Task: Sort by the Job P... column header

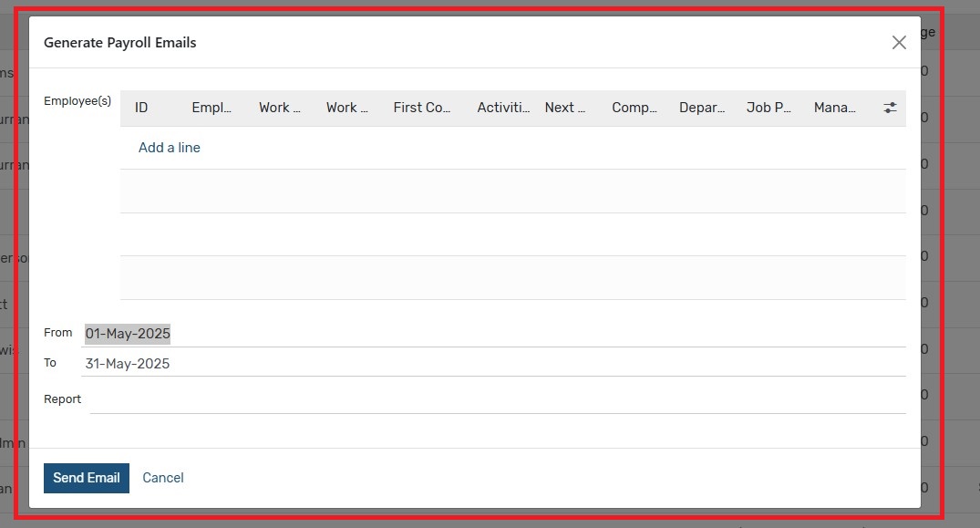Action: point(769,108)
